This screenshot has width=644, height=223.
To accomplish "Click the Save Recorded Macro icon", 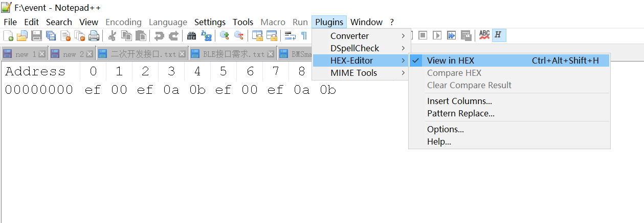I will click(466, 35).
